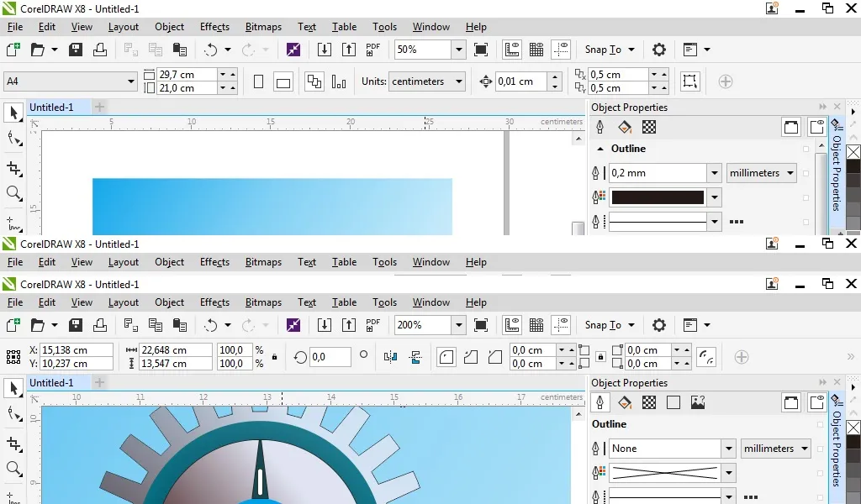Viewport: 861px width, 504px height.
Task: Click Export icon in the bottom window toolbar
Action: tap(349, 325)
